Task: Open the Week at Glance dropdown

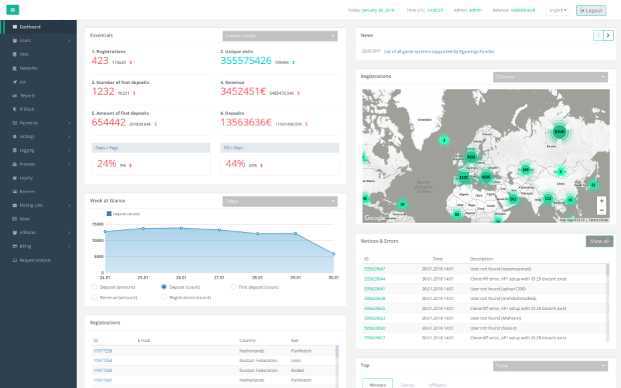Action: click(x=280, y=202)
